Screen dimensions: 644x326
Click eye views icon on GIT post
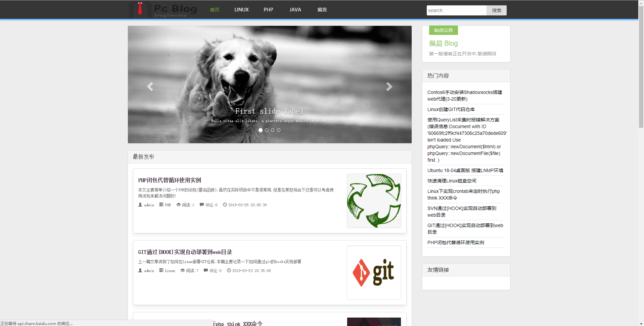point(183,270)
